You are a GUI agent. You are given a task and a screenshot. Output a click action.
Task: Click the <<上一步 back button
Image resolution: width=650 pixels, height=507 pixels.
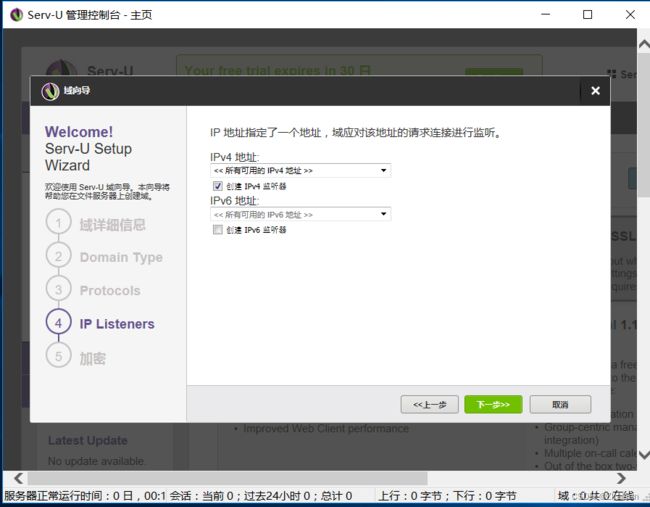[429, 404]
